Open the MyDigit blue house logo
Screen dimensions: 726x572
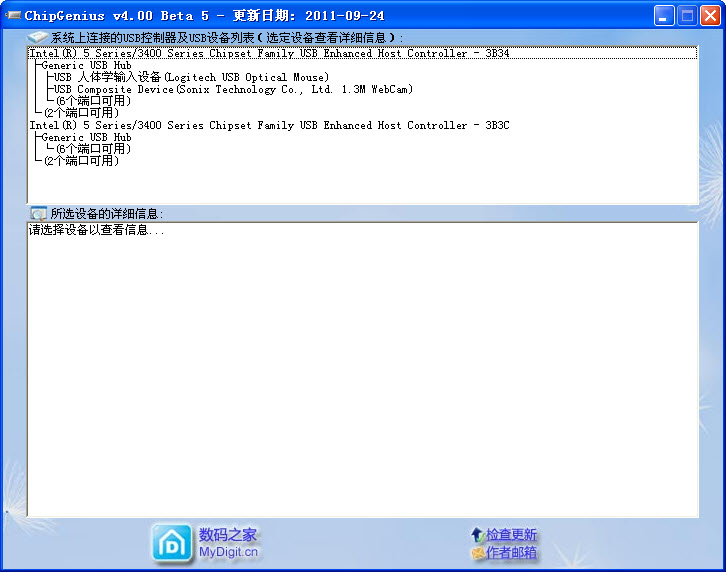pyautogui.click(x=172, y=543)
